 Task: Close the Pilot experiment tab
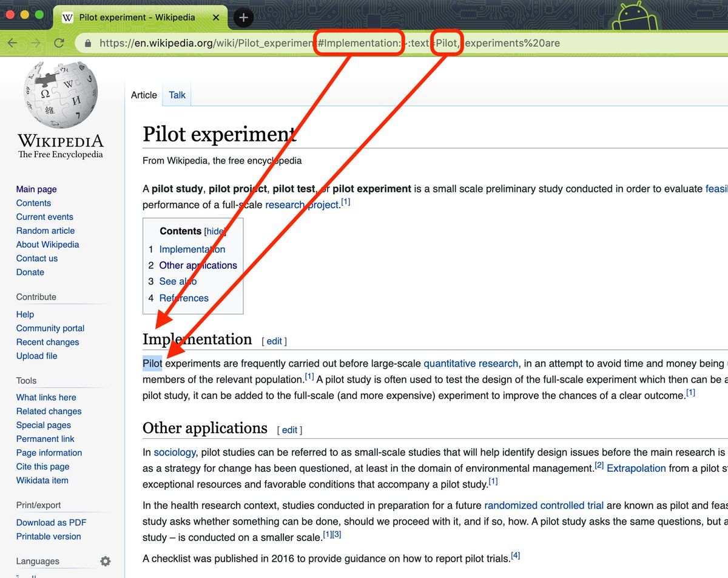pyautogui.click(x=216, y=18)
